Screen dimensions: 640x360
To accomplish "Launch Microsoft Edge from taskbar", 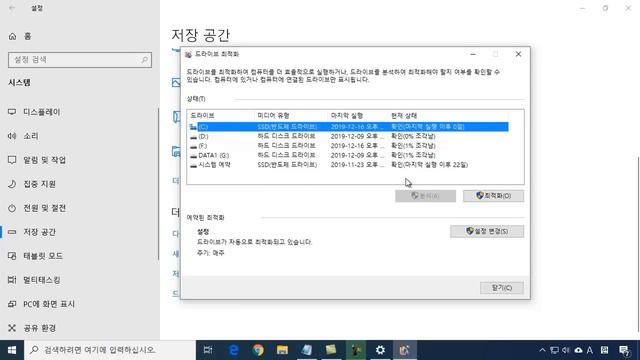I will pyautogui.click(x=233, y=350).
